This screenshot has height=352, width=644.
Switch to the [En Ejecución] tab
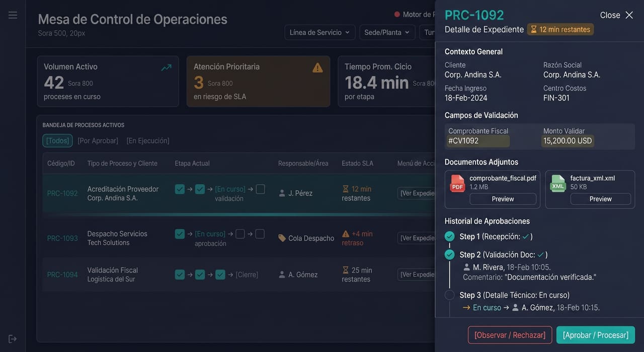tap(148, 140)
